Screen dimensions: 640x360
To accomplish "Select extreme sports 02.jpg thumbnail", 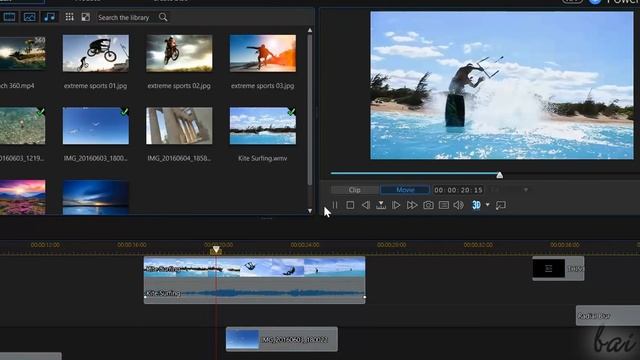I will pyautogui.click(x=179, y=53).
